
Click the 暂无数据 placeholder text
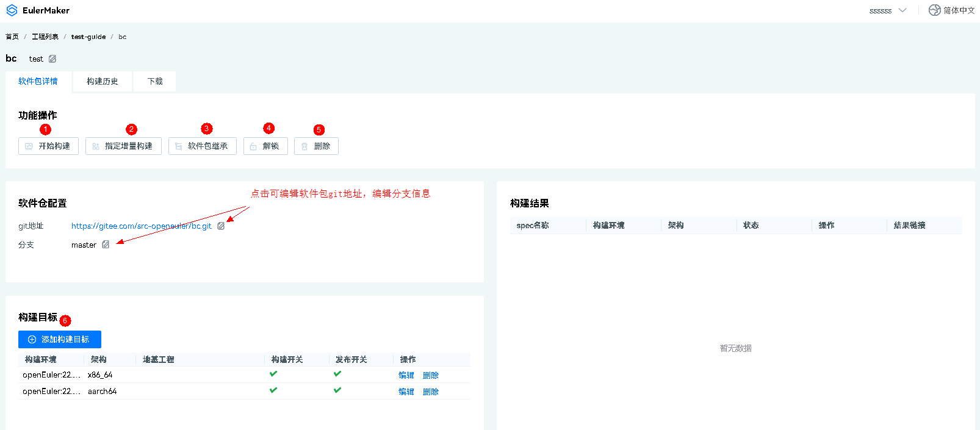click(x=736, y=348)
